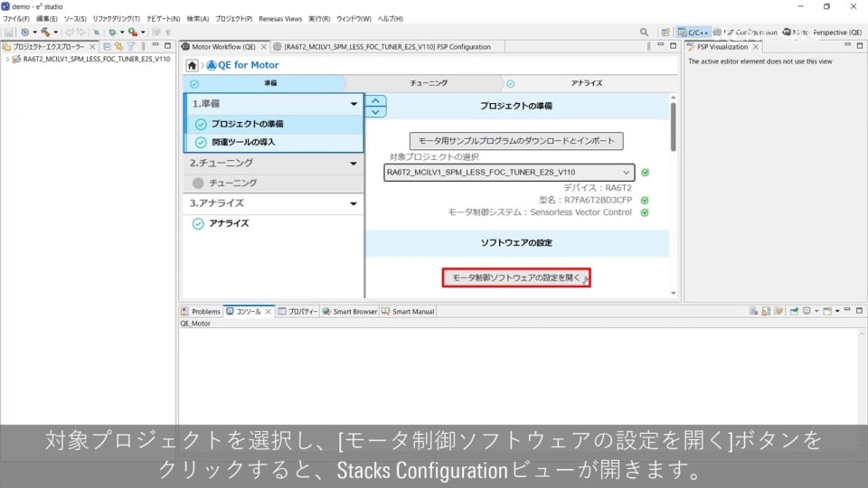Click the build hammer icon in toolbar
868x488 pixels.
[43, 32]
